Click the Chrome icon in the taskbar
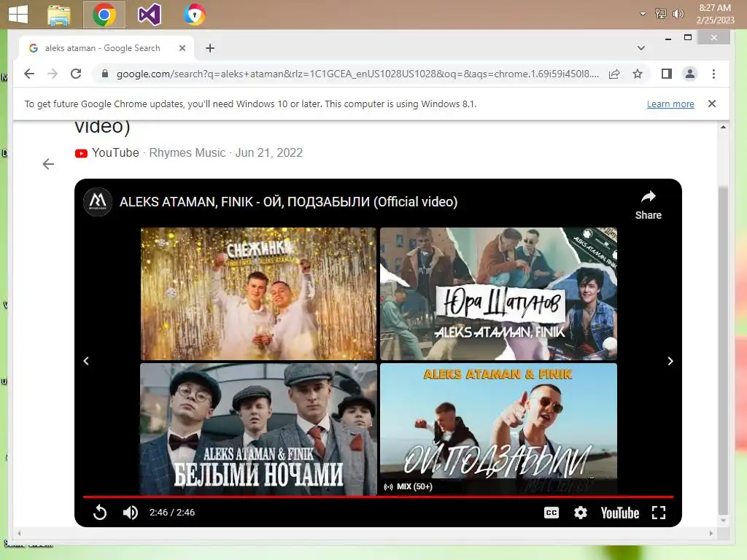The width and height of the screenshot is (747, 560). pyautogui.click(x=104, y=15)
